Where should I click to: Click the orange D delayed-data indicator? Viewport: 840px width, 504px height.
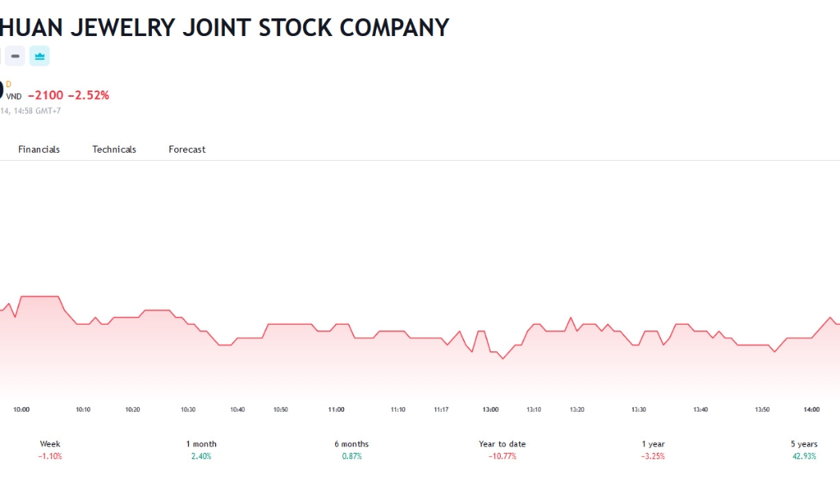pos(9,85)
